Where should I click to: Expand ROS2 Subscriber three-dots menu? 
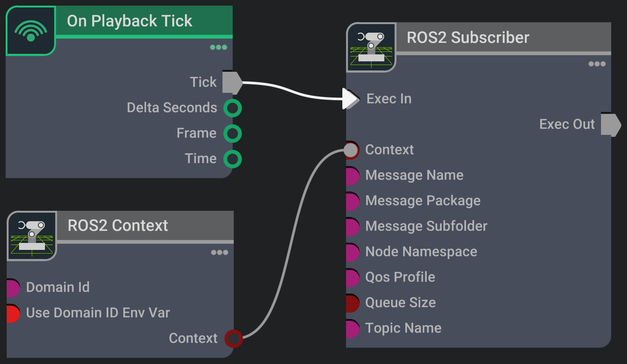pos(597,64)
